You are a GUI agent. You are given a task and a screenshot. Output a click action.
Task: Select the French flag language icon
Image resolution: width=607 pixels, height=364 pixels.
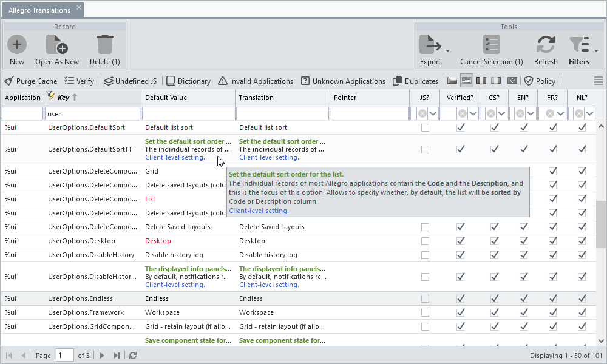pos(481,81)
